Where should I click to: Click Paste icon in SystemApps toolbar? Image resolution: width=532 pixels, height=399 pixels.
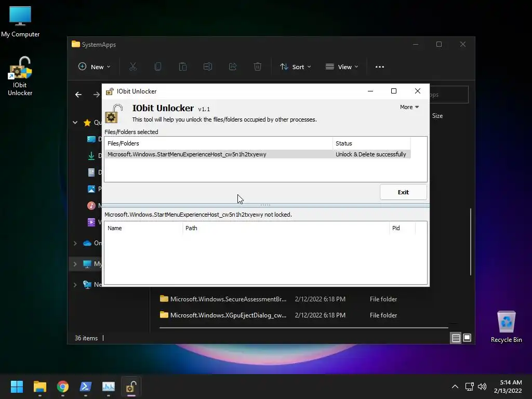tap(182, 66)
